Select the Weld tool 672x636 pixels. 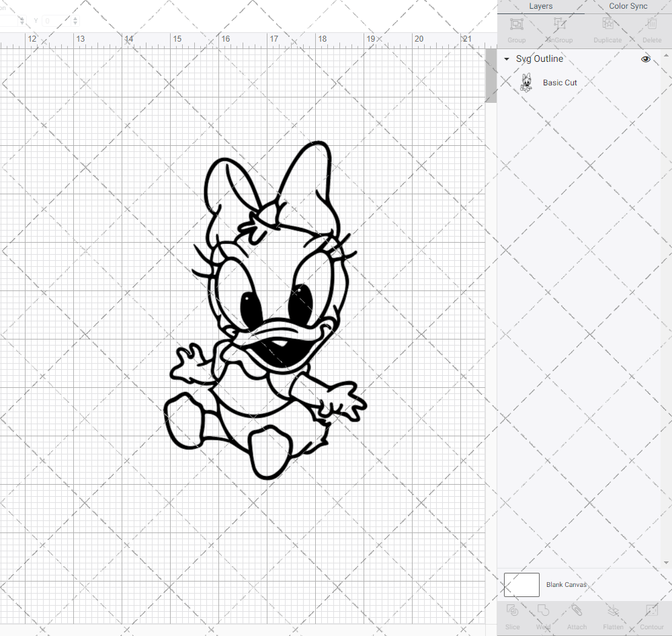point(543,612)
